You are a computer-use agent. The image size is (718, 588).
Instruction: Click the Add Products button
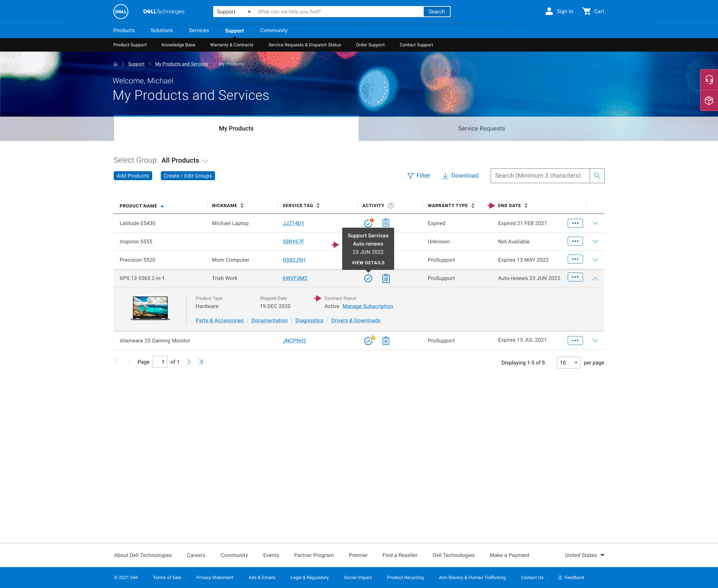pyautogui.click(x=133, y=176)
